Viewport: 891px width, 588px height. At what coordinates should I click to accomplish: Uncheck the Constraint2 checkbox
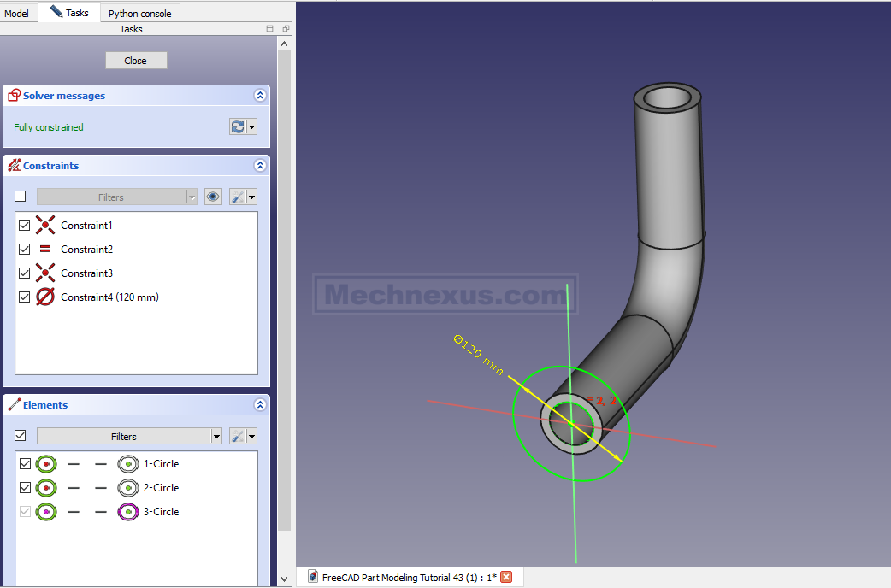pyautogui.click(x=25, y=250)
